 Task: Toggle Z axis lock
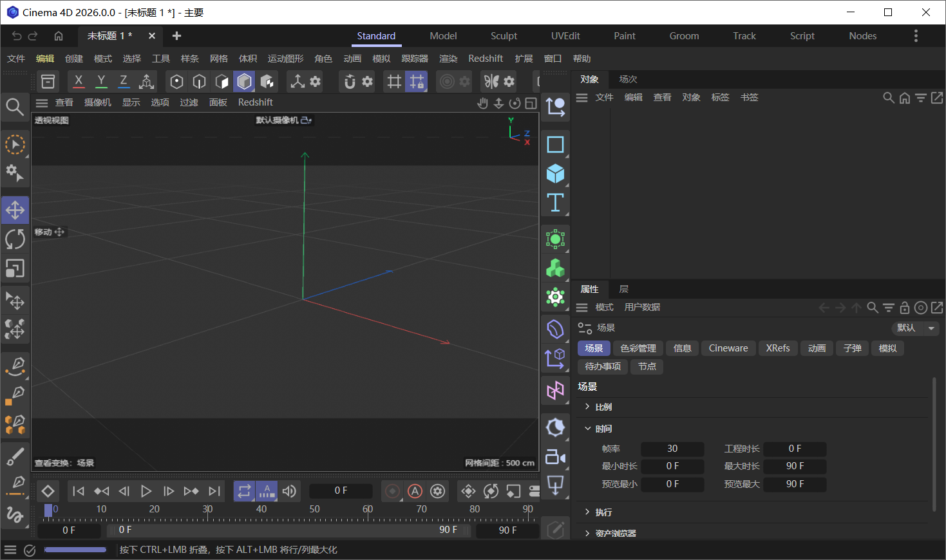[124, 81]
